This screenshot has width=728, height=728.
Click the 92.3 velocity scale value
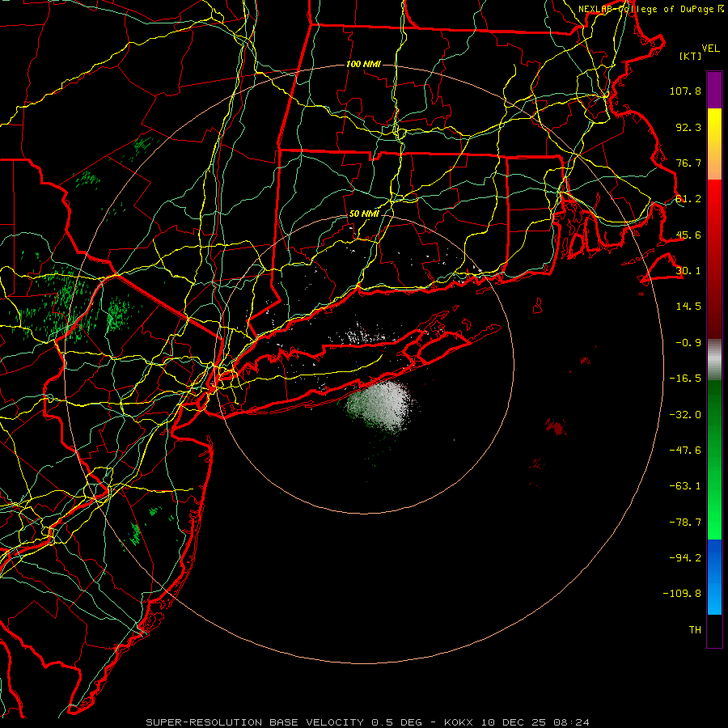(x=688, y=127)
